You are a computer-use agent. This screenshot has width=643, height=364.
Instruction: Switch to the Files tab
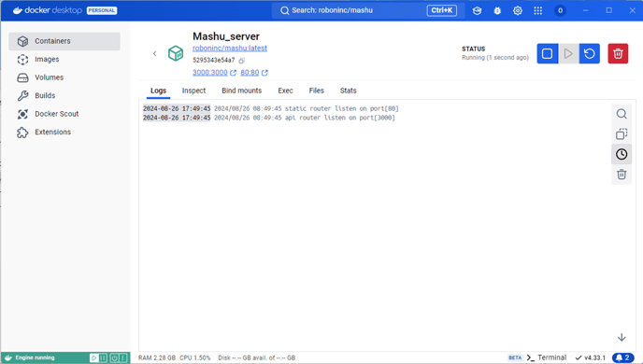coord(316,91)
